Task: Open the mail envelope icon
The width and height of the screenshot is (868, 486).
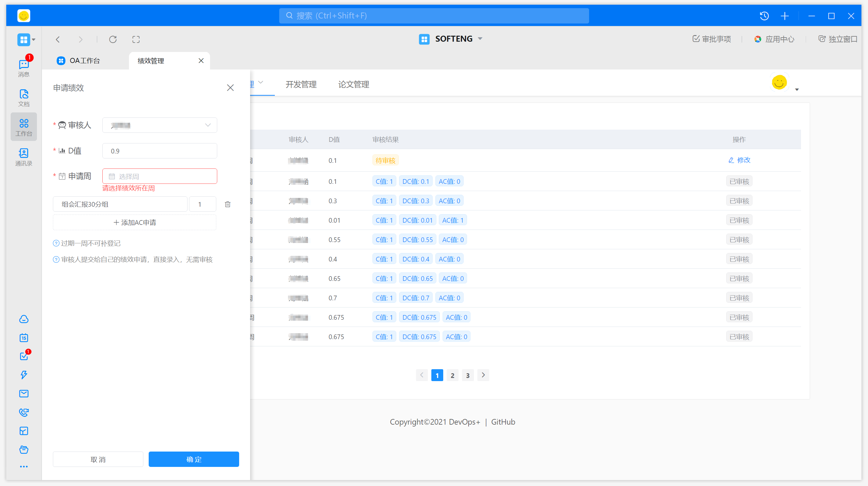Action: point(23,393)
